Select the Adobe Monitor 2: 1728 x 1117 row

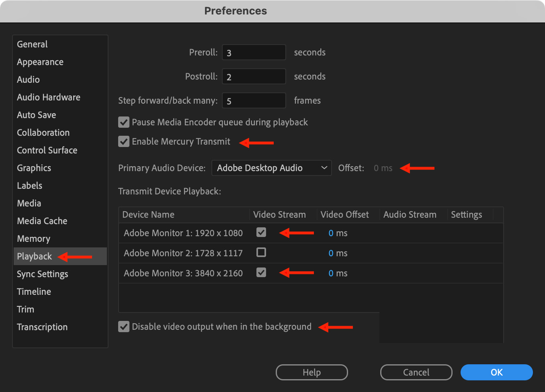point(311,253)
